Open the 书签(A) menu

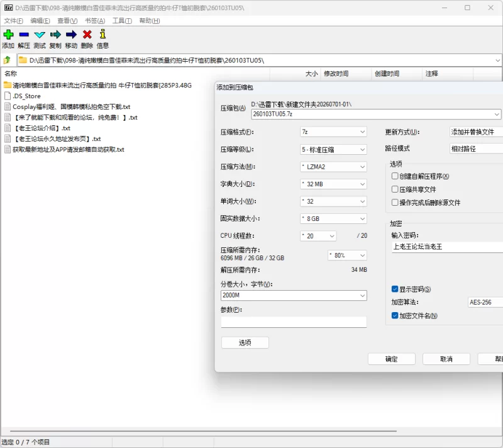[95, 21]
